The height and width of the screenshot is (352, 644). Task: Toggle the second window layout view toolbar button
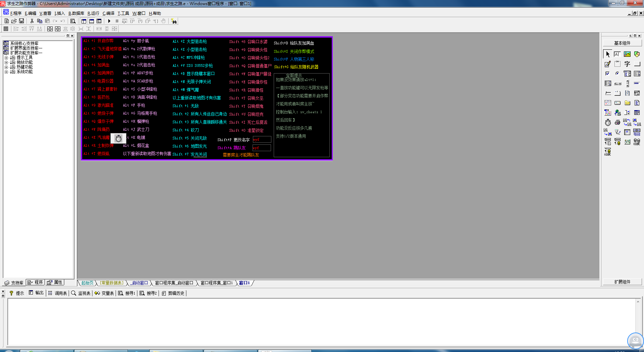[92, 21]
